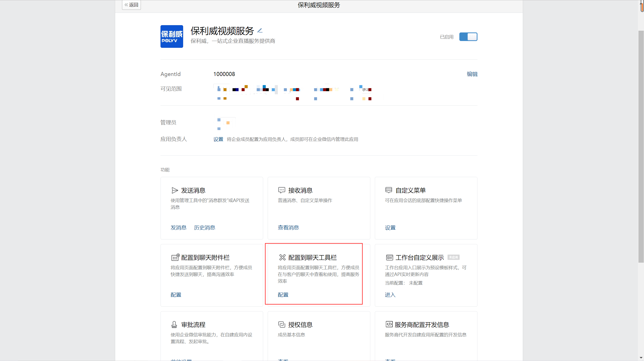Screen dimensions: 644x361
Task: Toggle the 已启用 enable switch
Action: [468, 37]
